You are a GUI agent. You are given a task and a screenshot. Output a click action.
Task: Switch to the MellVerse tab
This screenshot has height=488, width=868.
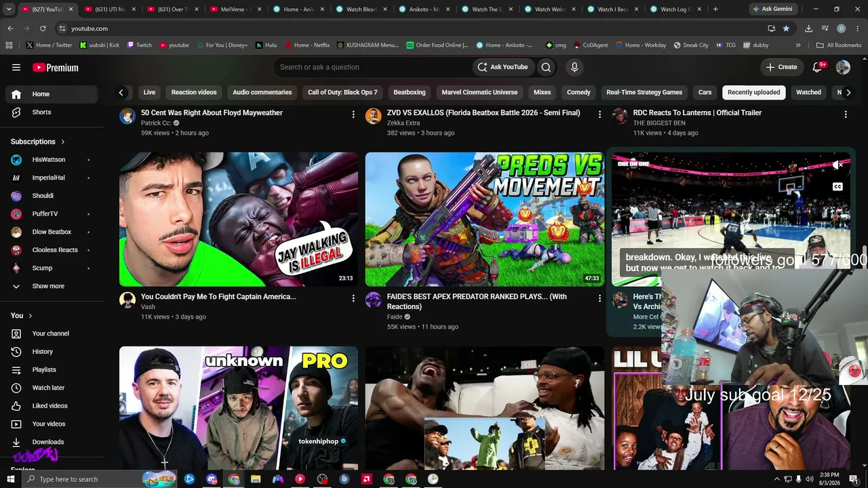[x=234, y=9]
